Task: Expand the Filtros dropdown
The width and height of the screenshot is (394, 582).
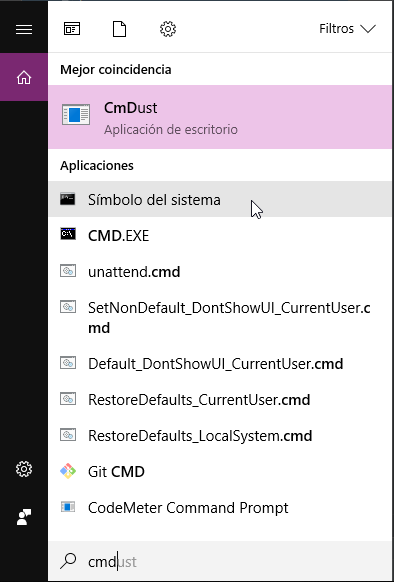Action: click(347, 29)
